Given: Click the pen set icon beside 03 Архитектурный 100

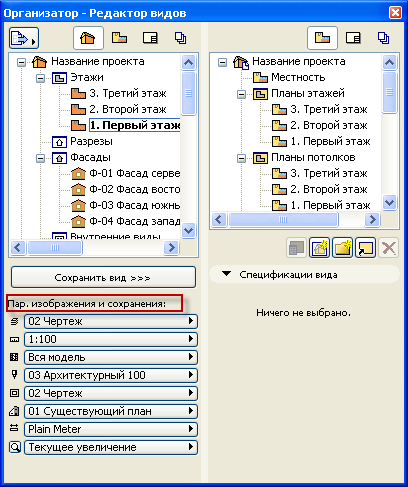Looking at the screenshot, I should (x=14, y=375).
